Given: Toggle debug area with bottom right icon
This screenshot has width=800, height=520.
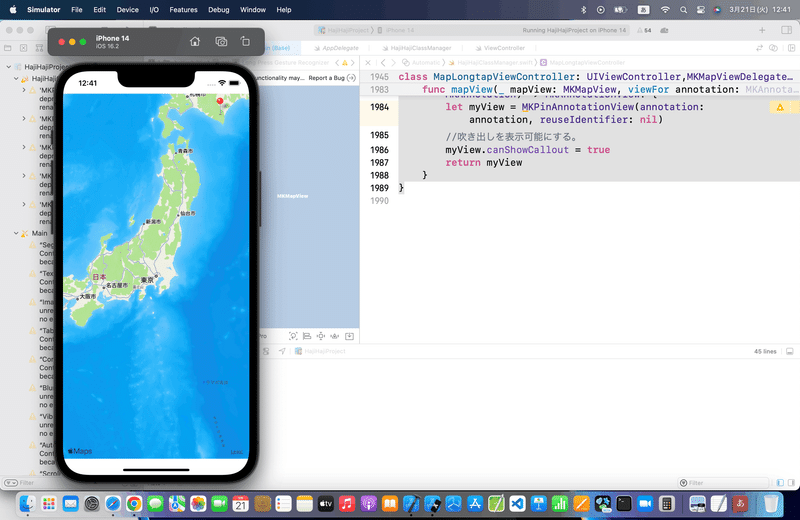Looking at the screenshot, I should tap(790, 352).
